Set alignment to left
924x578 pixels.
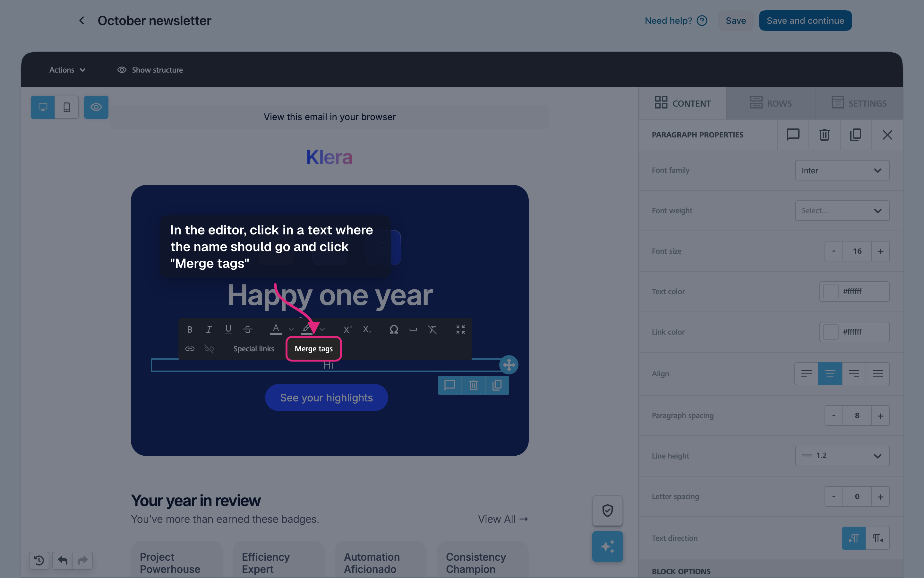[806, 373]
